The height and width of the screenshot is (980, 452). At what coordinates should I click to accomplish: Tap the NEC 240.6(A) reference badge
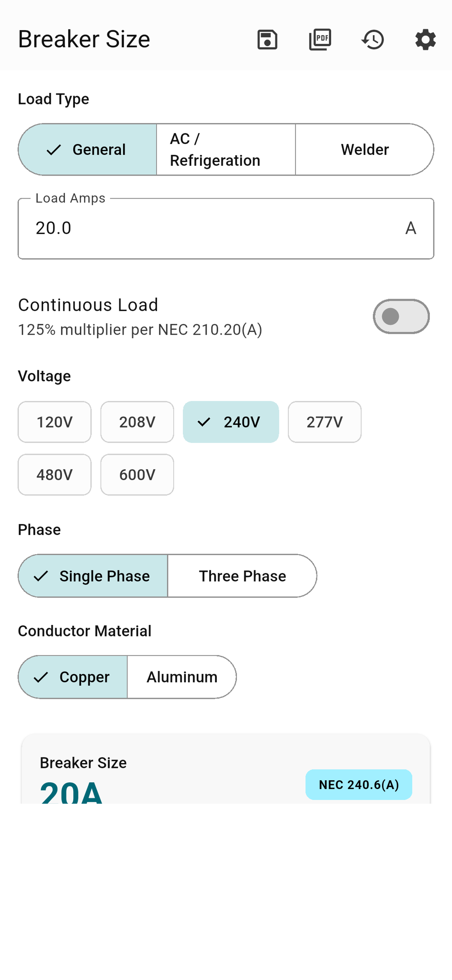tap(359, 785)
